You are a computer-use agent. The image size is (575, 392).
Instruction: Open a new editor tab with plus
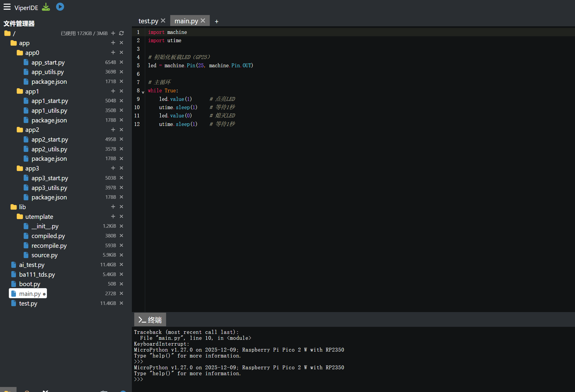(x=217, y=21)
